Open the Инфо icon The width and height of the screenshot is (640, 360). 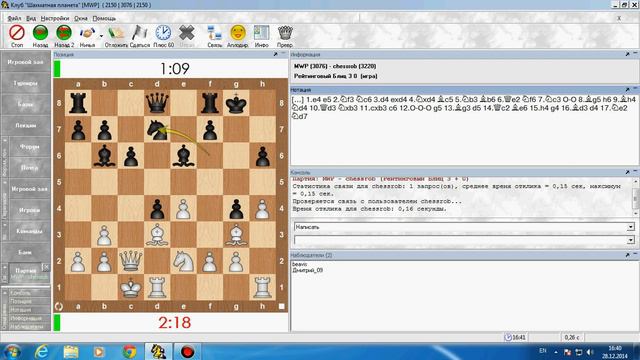tap(261, 33)
